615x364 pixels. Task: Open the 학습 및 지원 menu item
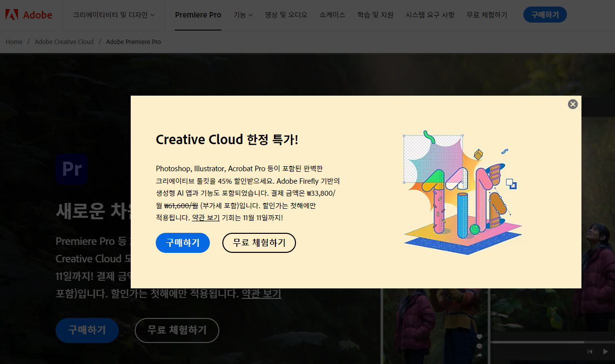tap(375, 15)
